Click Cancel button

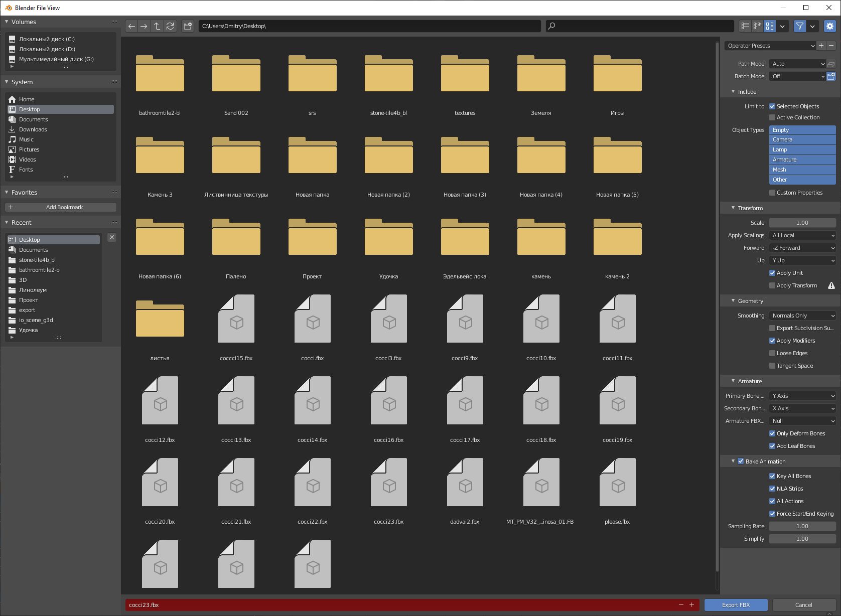tap(804, 605)
